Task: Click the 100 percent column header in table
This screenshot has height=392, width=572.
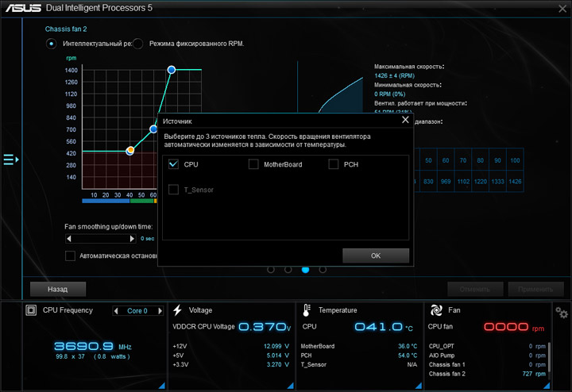Action: [x=515, y=160]
